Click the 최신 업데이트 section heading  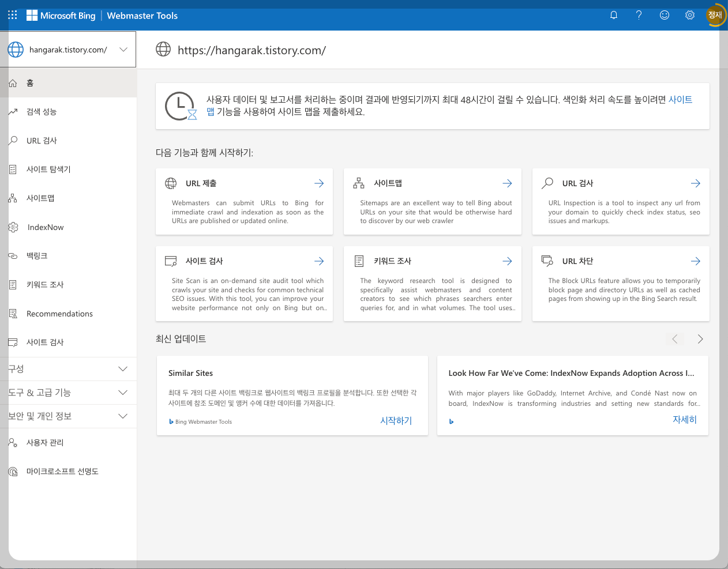pos(181,339)
